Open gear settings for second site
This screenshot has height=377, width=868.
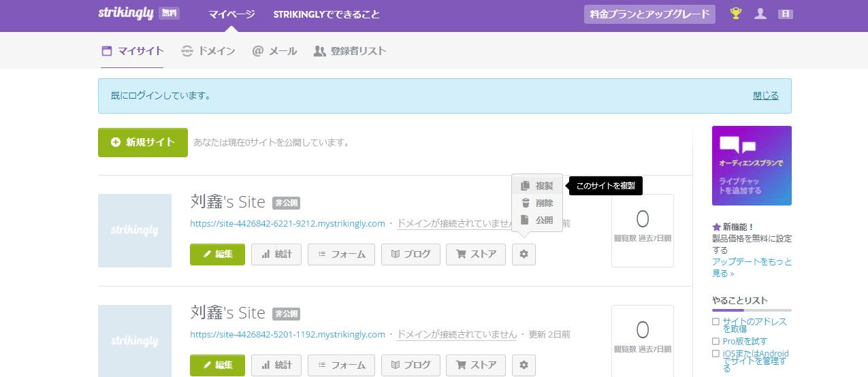[524, 365]
